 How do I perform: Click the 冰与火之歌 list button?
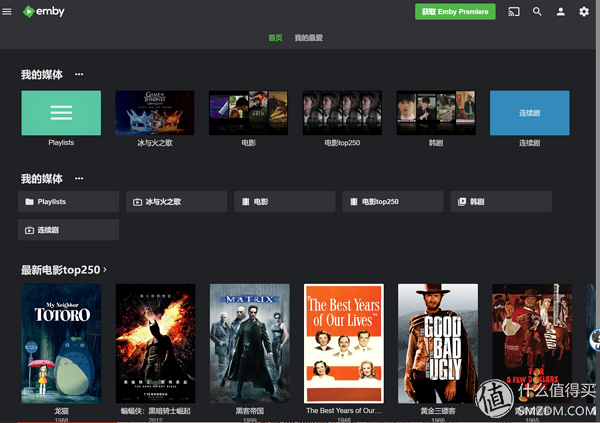click(x=176, y=201)
